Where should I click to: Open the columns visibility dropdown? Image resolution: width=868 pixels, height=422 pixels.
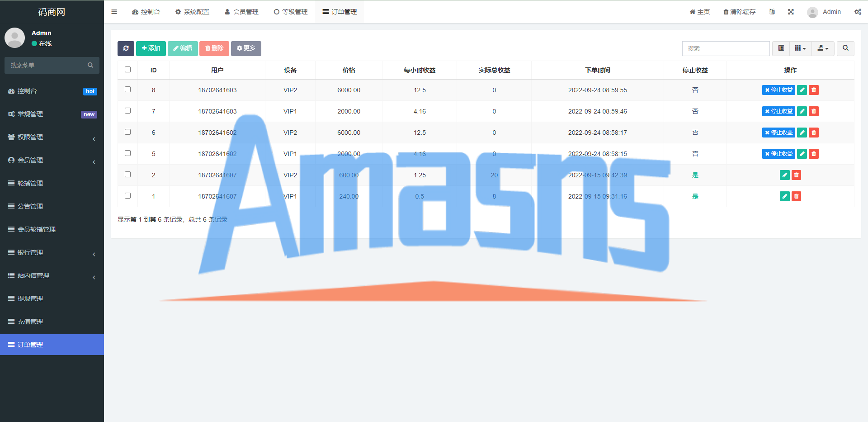pyautogui.click(x=800, y=48)
